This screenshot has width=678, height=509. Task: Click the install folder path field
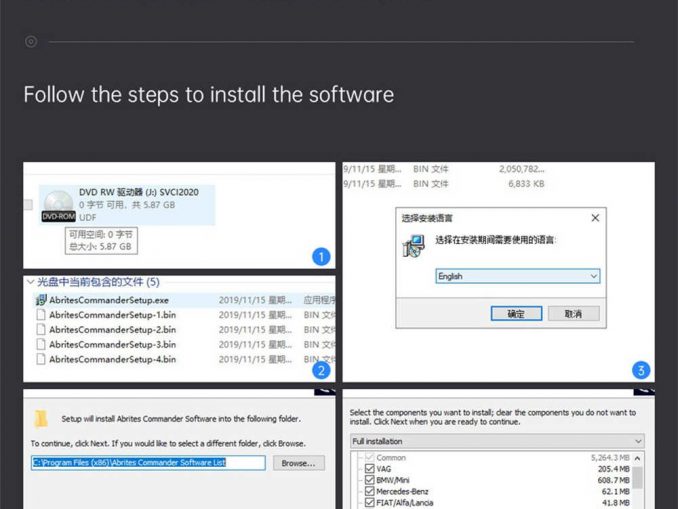pos(148,463)
